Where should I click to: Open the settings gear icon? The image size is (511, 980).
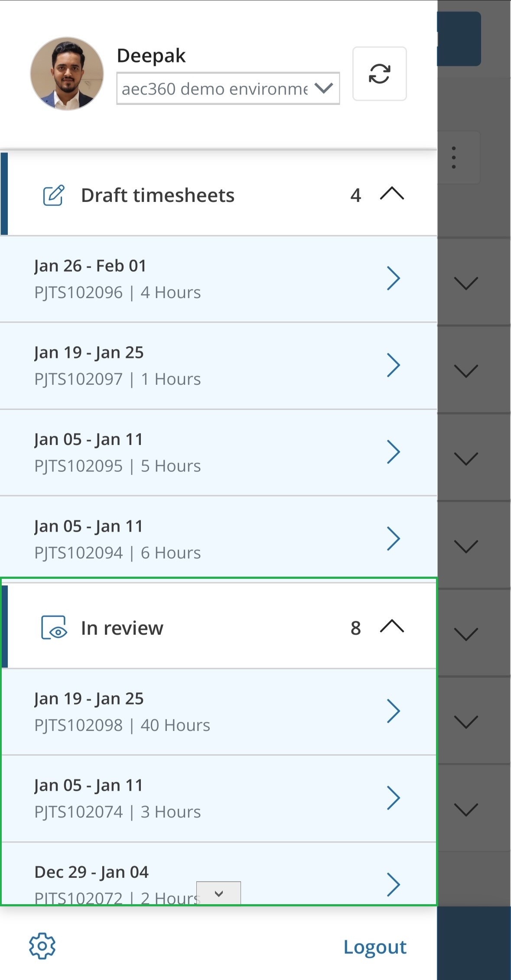(x=42, y=946)
